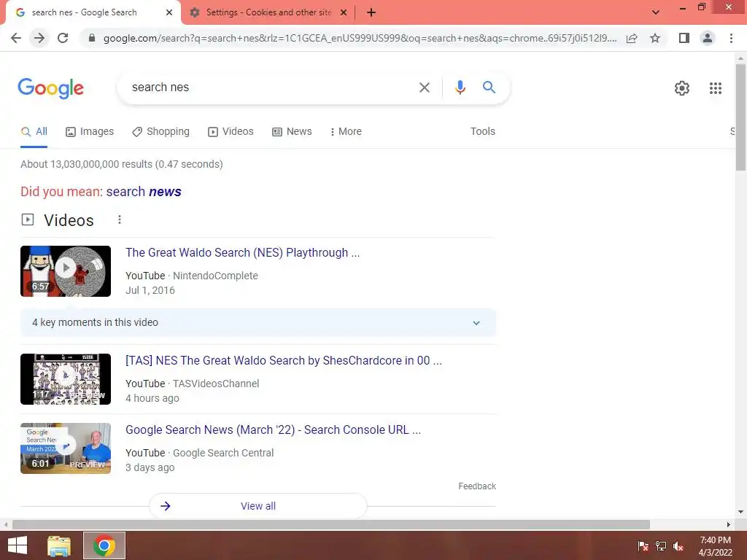The width and height of the screenshot is (747, 560).
Task: Open the Google apps grid
Action: [715, 88]
